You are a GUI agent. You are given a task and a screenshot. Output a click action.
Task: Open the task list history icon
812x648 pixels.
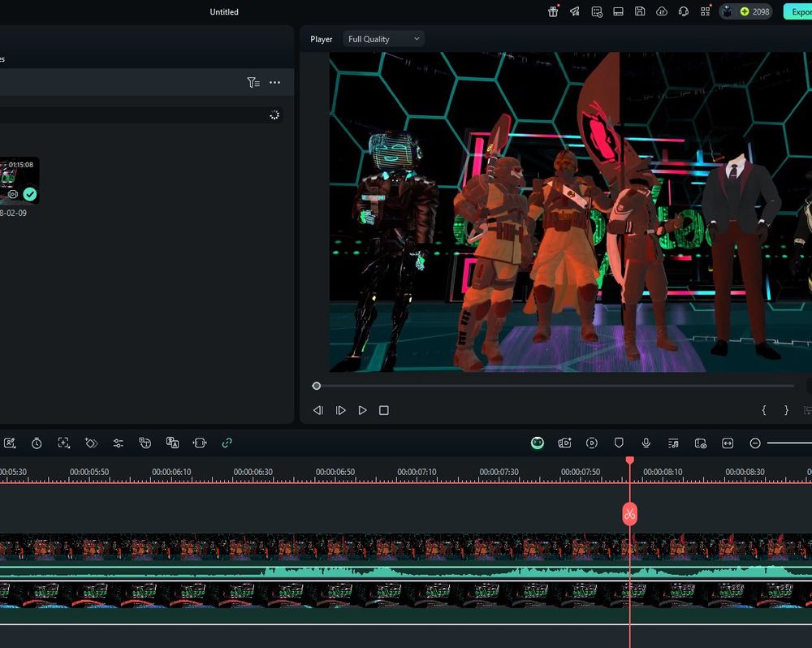597,11
